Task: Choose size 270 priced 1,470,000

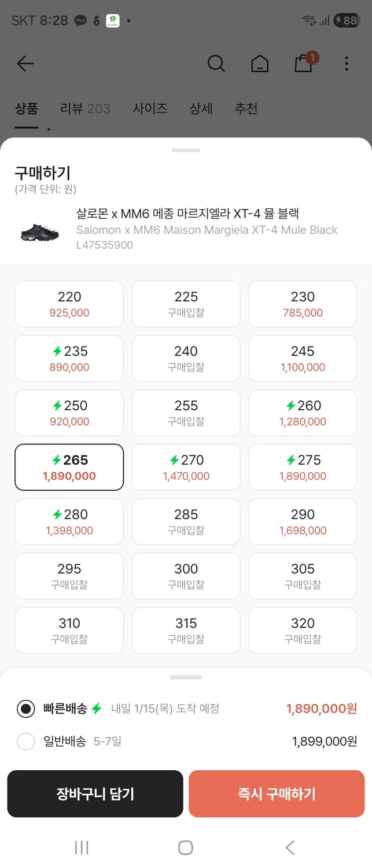Action: click(186, 467)
